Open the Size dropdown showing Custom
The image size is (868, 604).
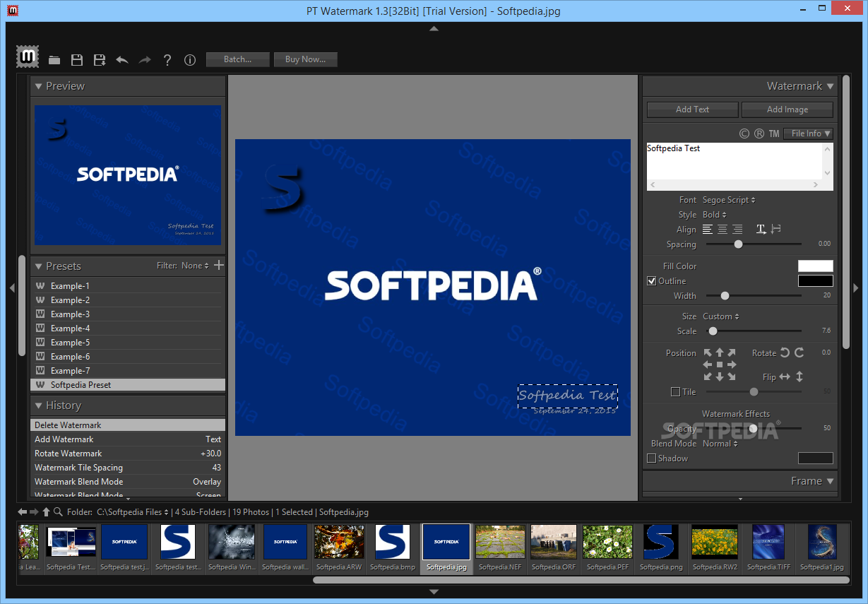click(721, 316)
